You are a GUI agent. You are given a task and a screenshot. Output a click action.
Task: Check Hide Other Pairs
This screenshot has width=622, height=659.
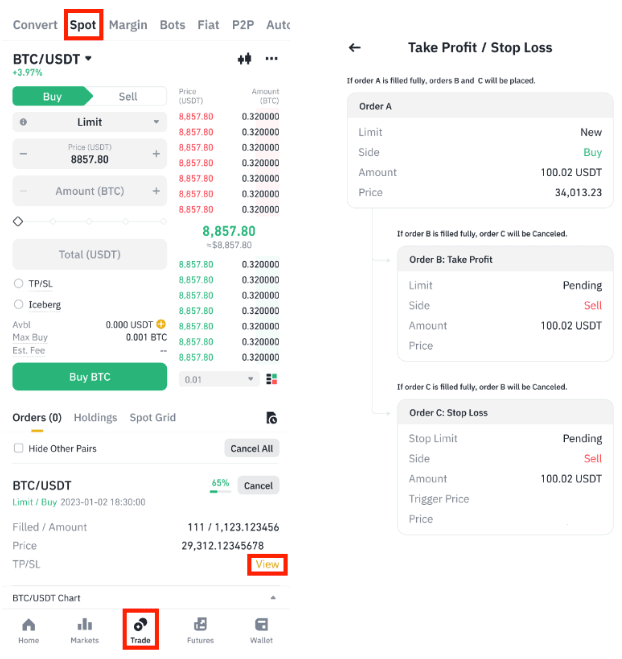click(18, 448)
